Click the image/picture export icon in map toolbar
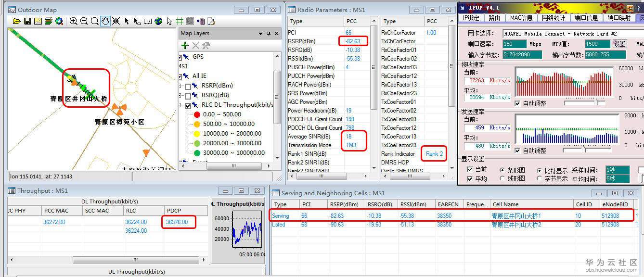This screenshot has width=644, height=277. [x=38, y=21]
